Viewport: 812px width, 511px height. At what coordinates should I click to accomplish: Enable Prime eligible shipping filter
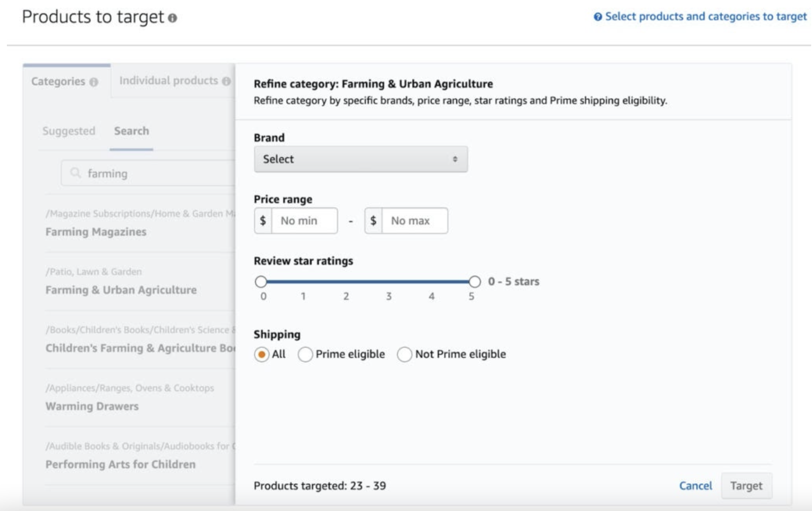pyautogui.click(x=305, y=354)
